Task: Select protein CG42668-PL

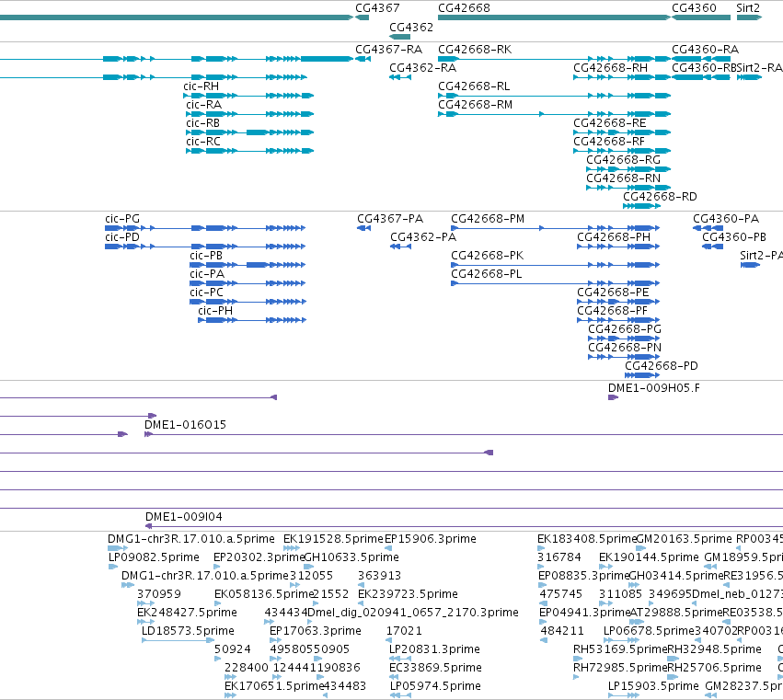Action: click(x=487, y=274)
